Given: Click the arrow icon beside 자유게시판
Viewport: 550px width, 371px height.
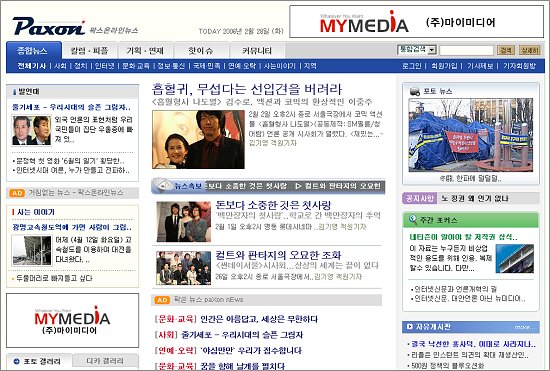Looking at the screenshot, I should tap(409, 327).
